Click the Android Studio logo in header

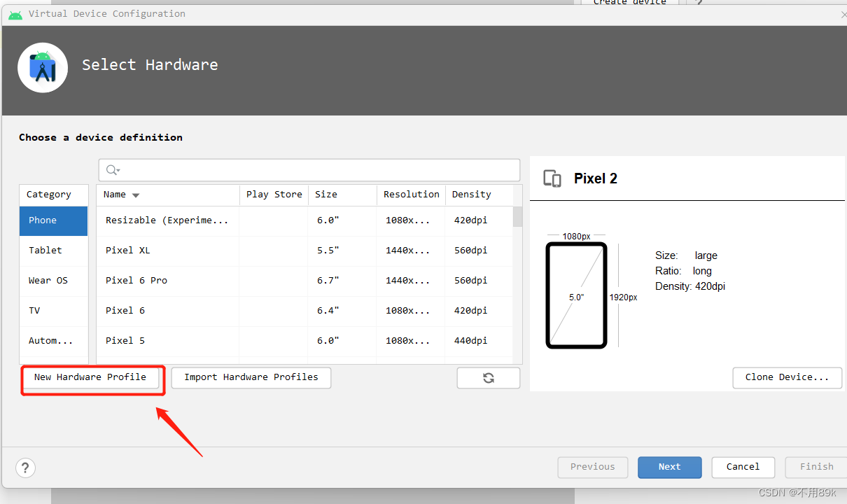click(x=43, y=67)
